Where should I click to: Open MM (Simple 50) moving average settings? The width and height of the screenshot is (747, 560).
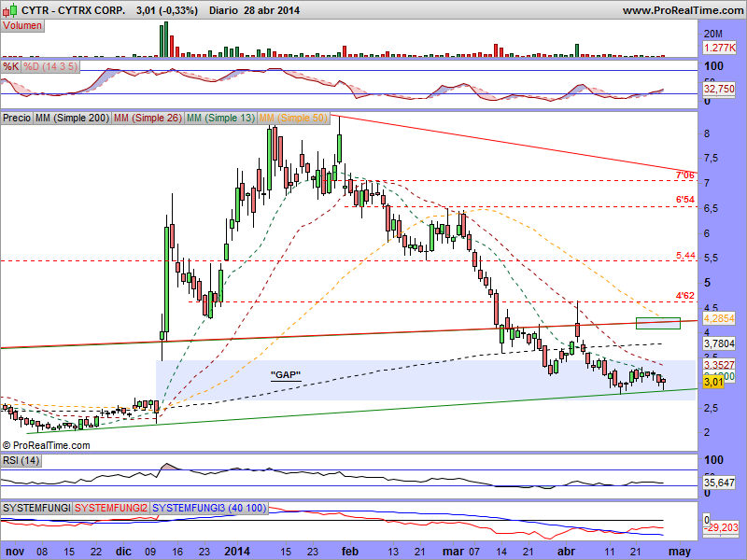[293, 118]
